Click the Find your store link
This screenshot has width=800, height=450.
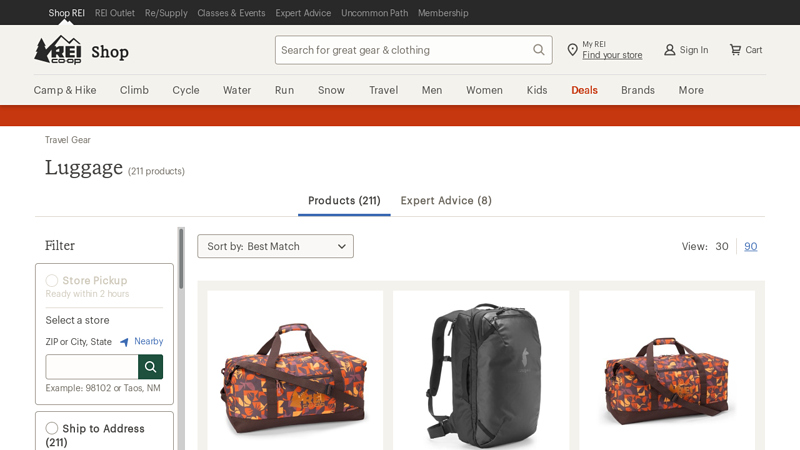pyautogui.click(x=612, y=55)
